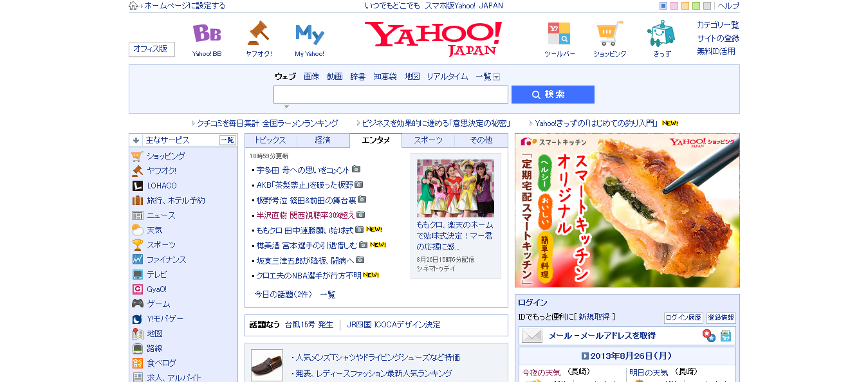This screenshot has height=382, width=868.
Task: Click the GyaO! sidebar icon
Action: click(137, 289)
